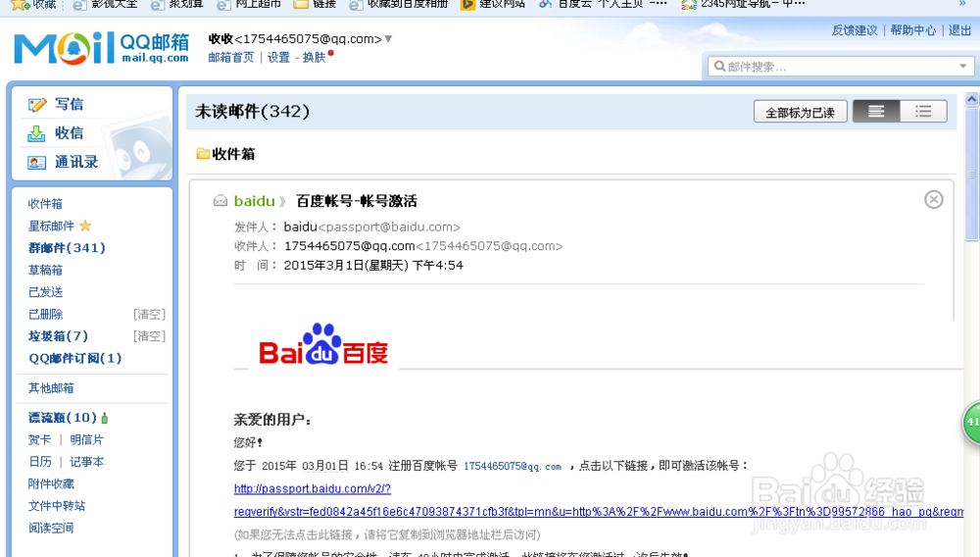Empty deleted folder via its 清空 link

pyautogui.click(x=149, y=314)
